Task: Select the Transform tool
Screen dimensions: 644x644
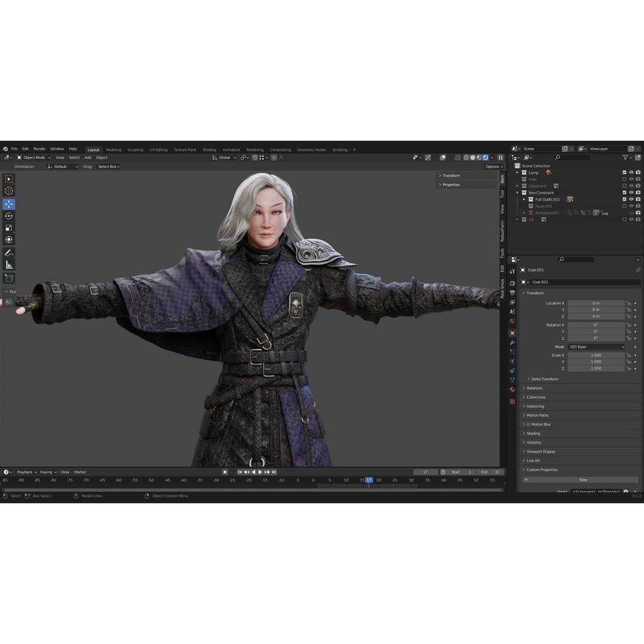Action: point(8,240)
